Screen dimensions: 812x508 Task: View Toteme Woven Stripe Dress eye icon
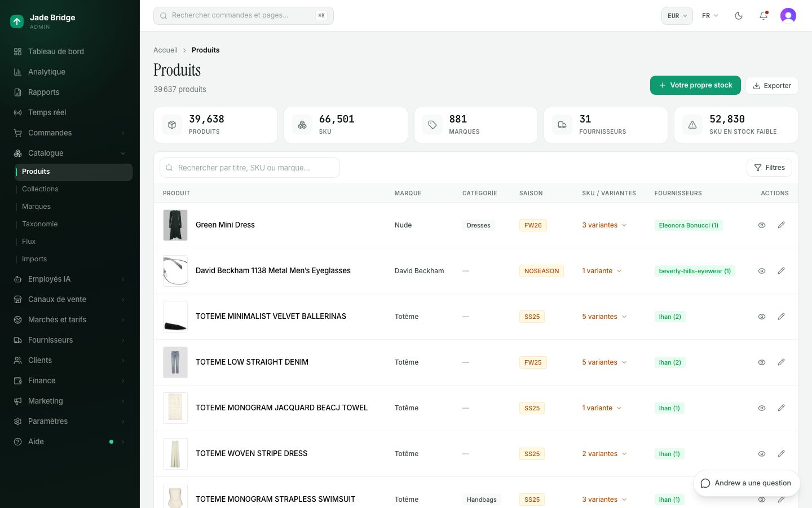762,454
